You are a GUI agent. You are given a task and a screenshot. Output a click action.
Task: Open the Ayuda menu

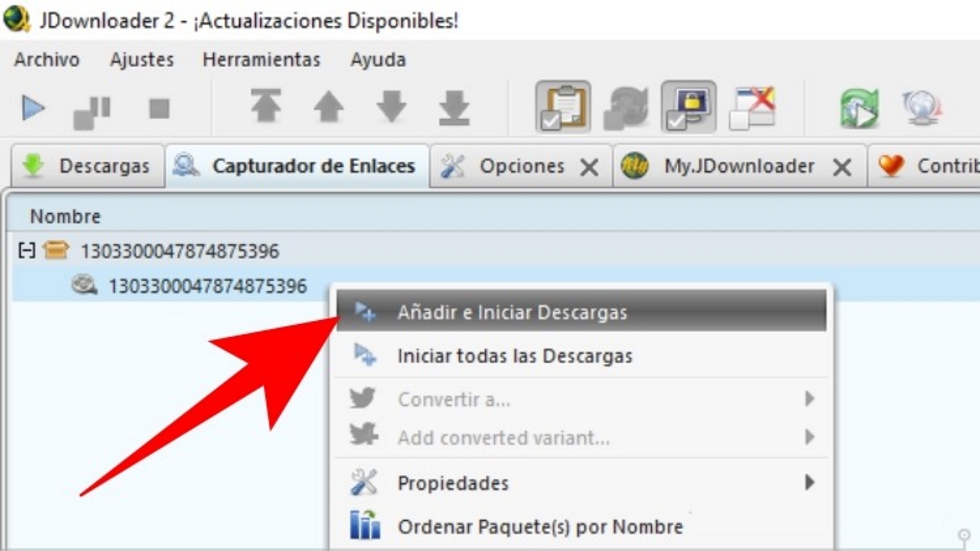378,60
